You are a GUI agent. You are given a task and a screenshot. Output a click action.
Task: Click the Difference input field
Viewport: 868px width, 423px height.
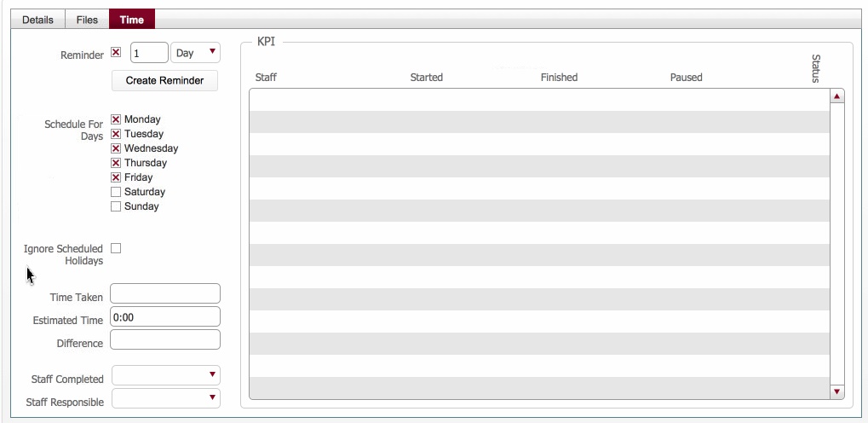pyautogui.click(x=165, y=340)
